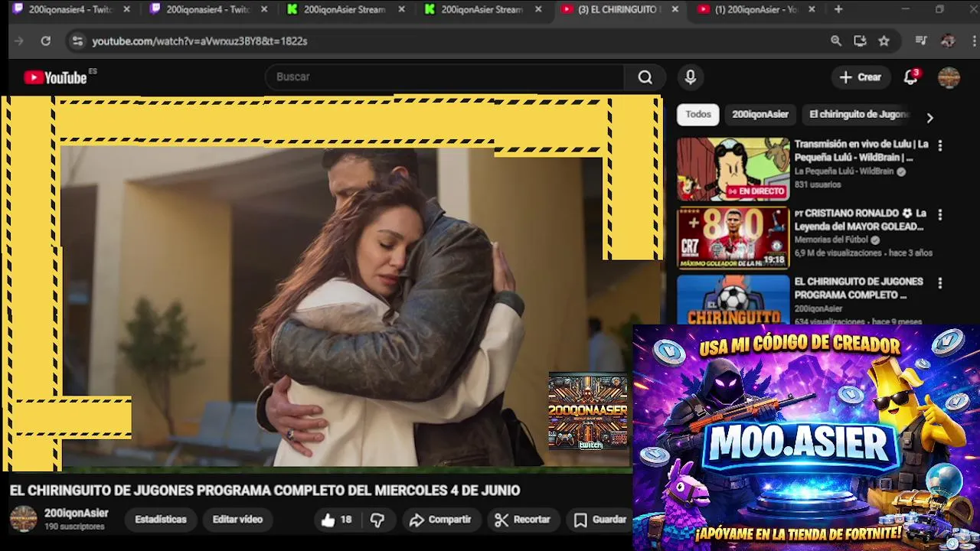Image resolution: width=980 pixels, height=551 pixels.
Task: Click the 'Editar vídeo' button
Action: (237, 520)
